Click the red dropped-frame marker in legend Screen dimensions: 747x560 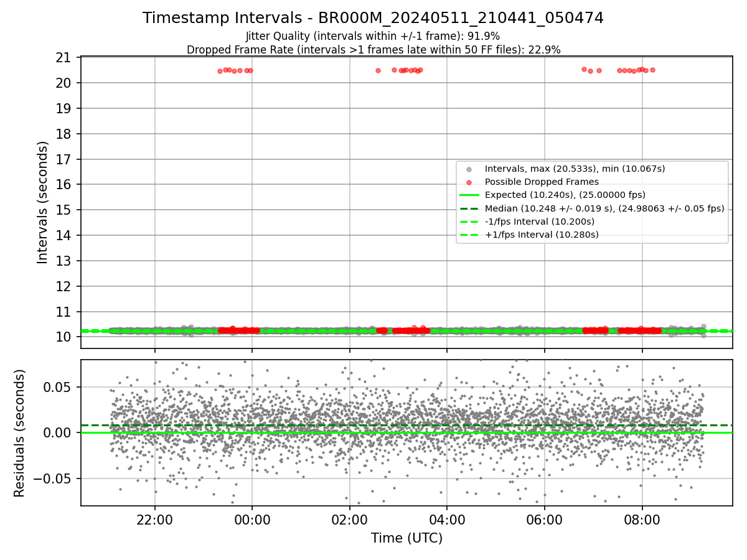point(470,182)
